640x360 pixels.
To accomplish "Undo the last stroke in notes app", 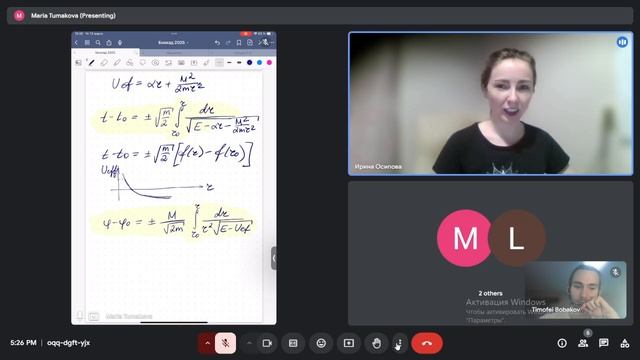I will tap(217, 42).
